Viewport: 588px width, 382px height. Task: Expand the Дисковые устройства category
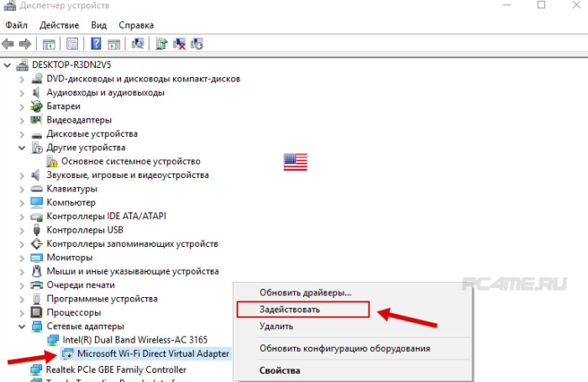(22, 134)
